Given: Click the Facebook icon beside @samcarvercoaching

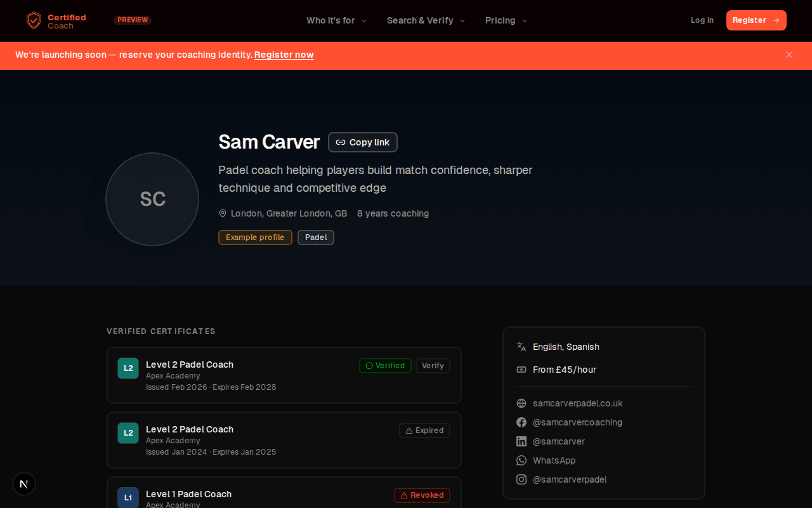Looking at the screenshot, I should coord(521,422).
